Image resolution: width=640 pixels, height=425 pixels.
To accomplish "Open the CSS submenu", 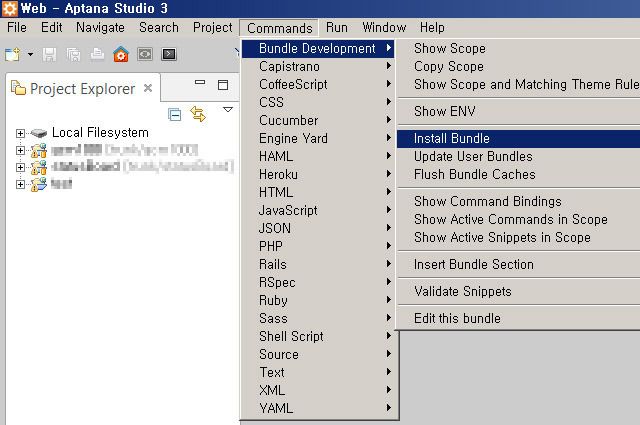I will (318, 102).
